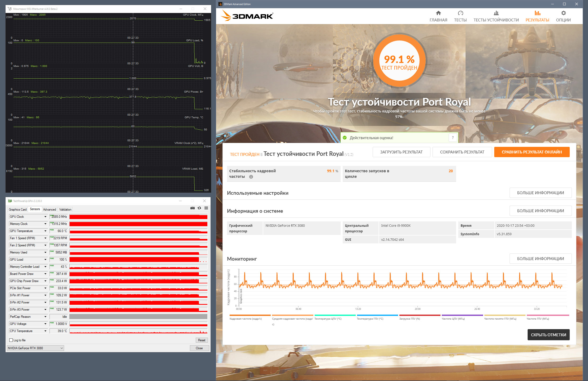
Task: Open the ТЕСТЫ gauge icon
Action: pos(460,13)
